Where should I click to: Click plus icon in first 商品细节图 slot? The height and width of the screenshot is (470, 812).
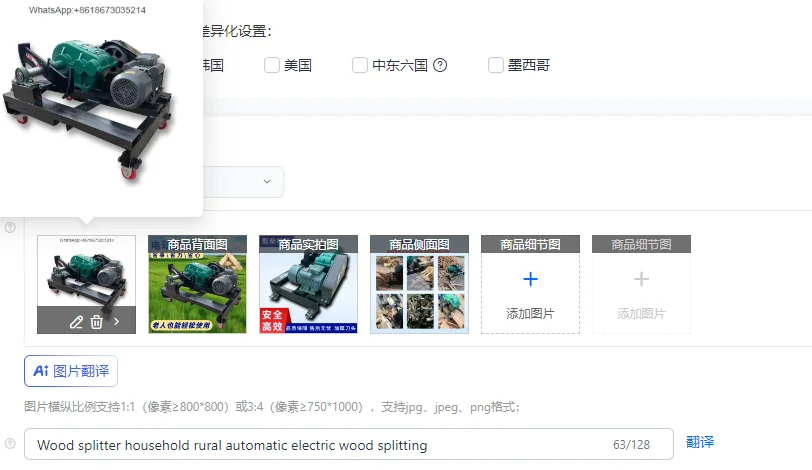point(530,279)
